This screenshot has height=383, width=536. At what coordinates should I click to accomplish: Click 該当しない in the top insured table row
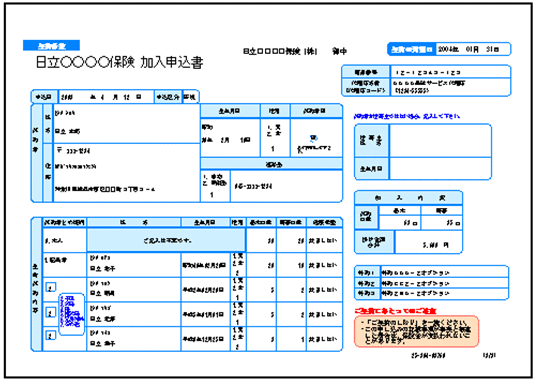[323, 240]
